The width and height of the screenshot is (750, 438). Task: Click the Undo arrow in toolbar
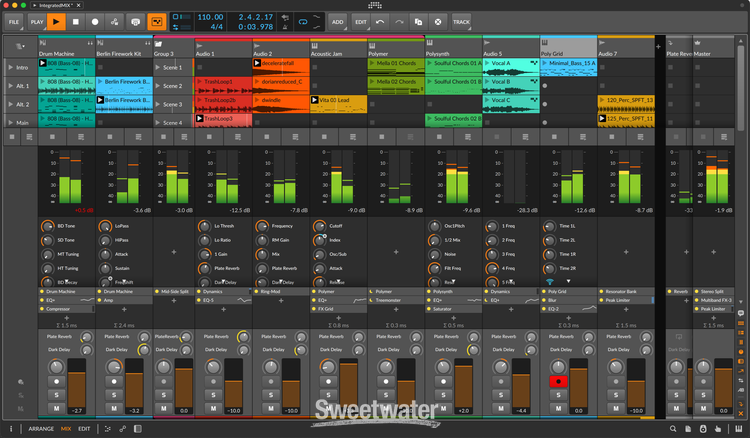click(x=380, y=21)
